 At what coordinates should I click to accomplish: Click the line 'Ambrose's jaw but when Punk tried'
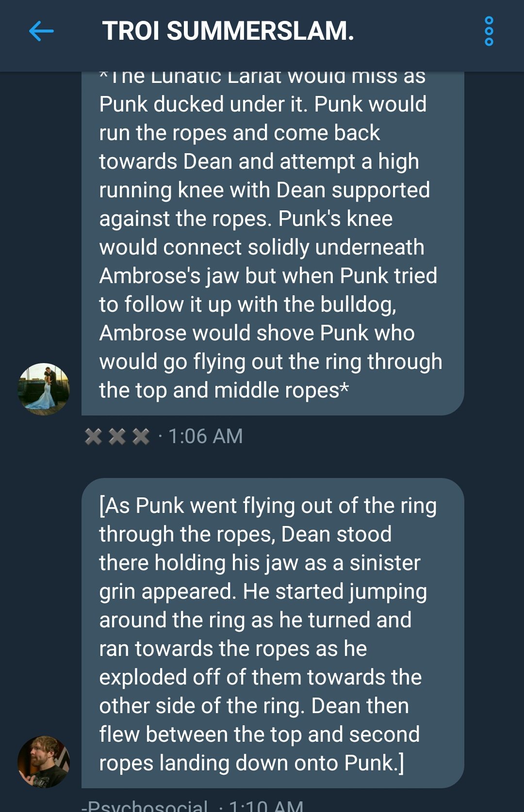pyautogui.click(x=268, y=276)
